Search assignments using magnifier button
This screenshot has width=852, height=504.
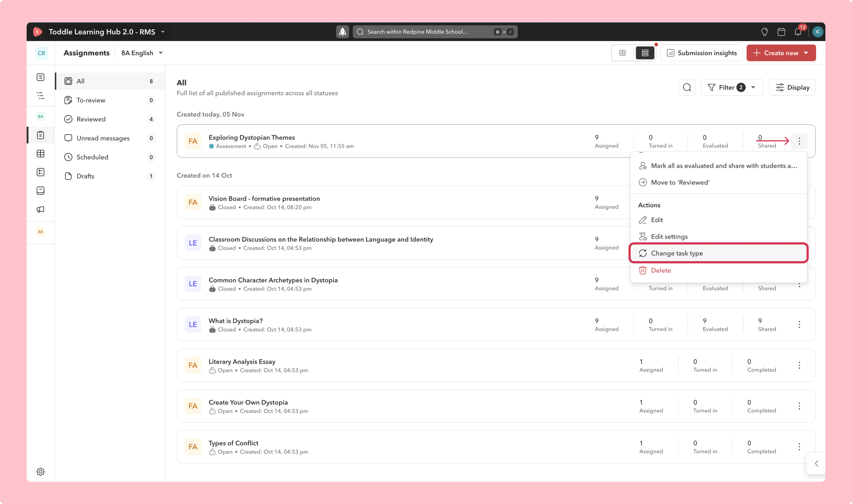click(687, 87)
